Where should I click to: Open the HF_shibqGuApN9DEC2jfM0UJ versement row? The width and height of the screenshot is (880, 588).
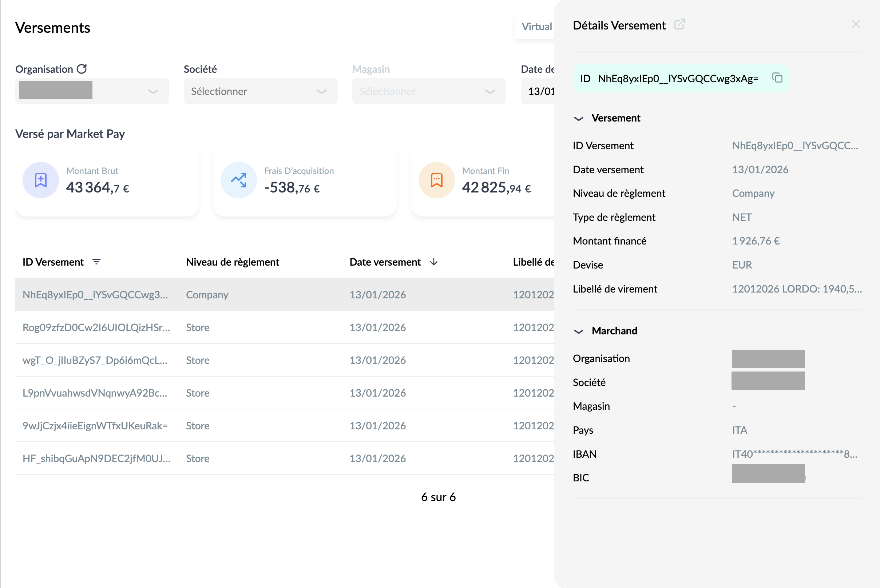click(284, 458)
